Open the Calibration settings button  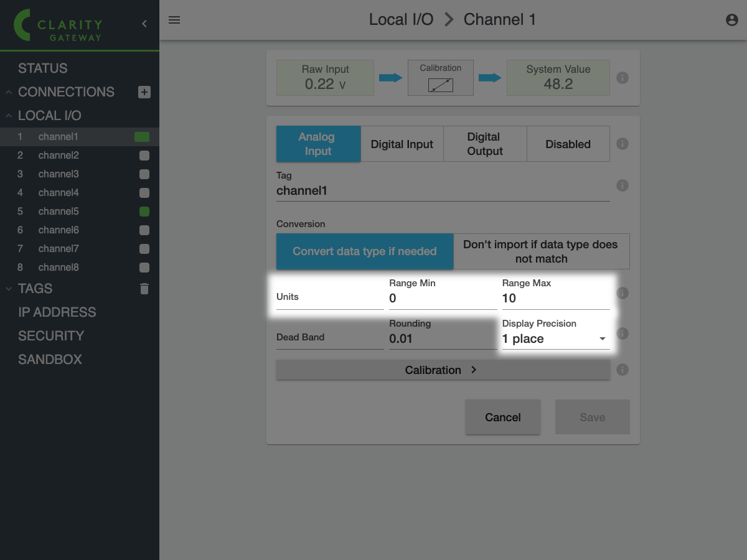442,370
